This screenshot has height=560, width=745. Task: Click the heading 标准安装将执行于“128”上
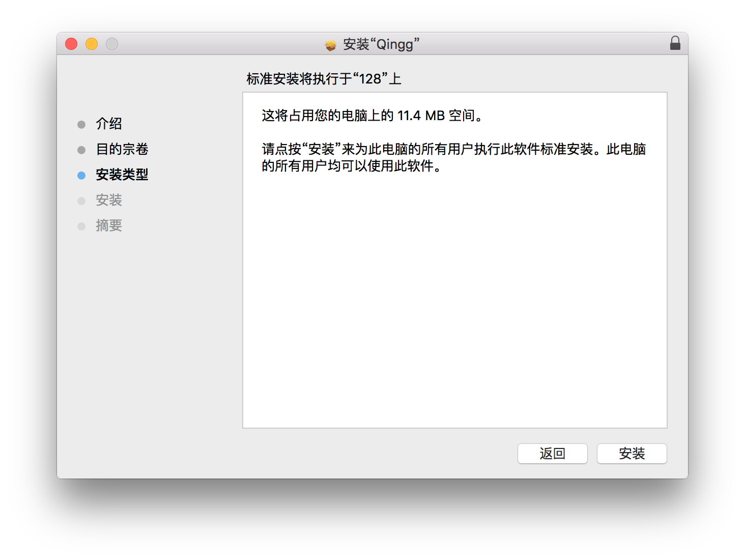(x=324, y=79)
